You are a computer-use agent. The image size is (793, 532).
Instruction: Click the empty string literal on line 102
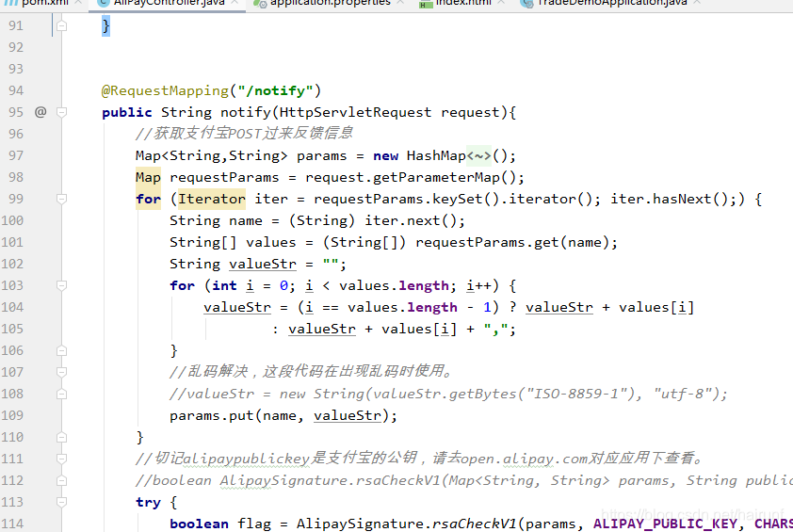pyautogui.click(x=331, y=264)
